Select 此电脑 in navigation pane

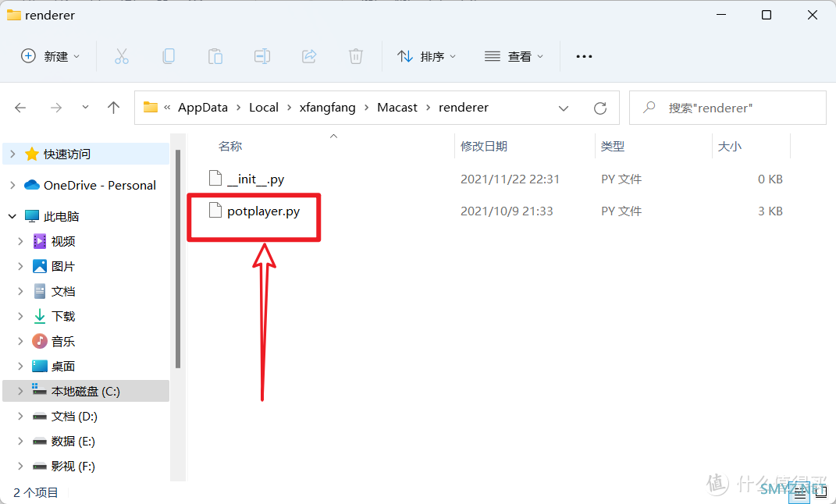62,216
